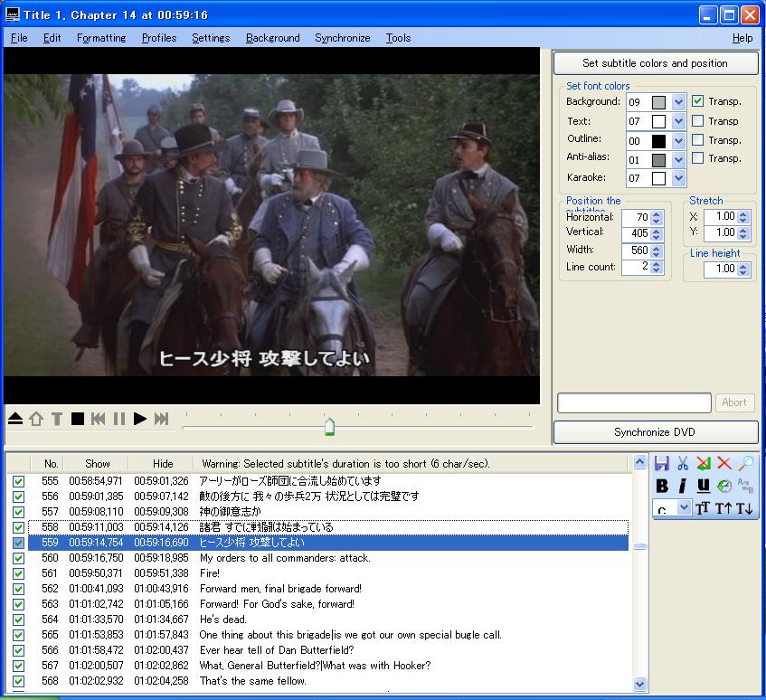Open the Formatting menu
Screen dimensions: 766x700
[x=101, y=38]
